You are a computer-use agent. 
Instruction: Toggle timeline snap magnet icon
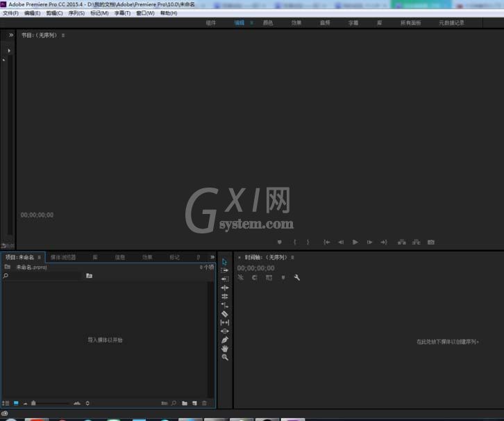pos(255,278)
